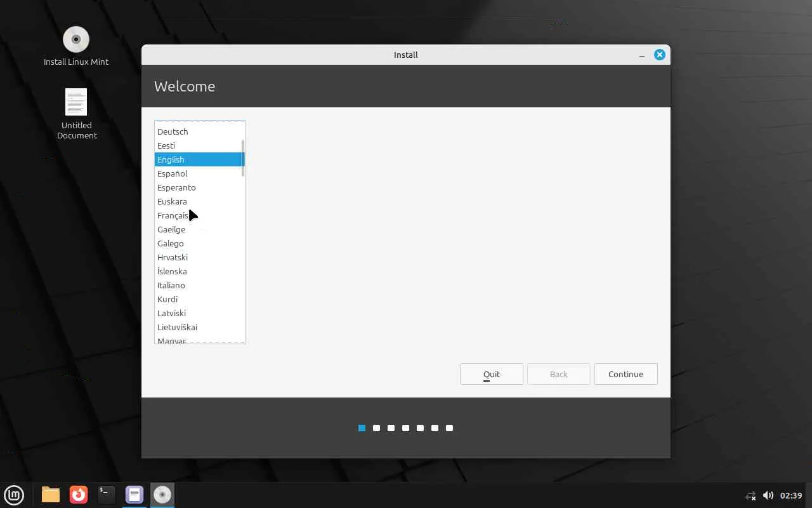
Task: Select Italiano in the language list
Action: coord(199,285)
